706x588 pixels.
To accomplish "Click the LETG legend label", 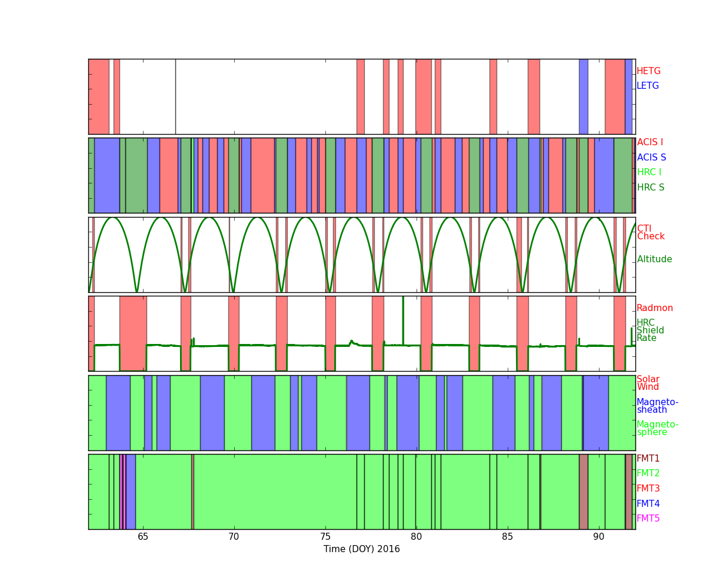I will [x=647, y=86].
